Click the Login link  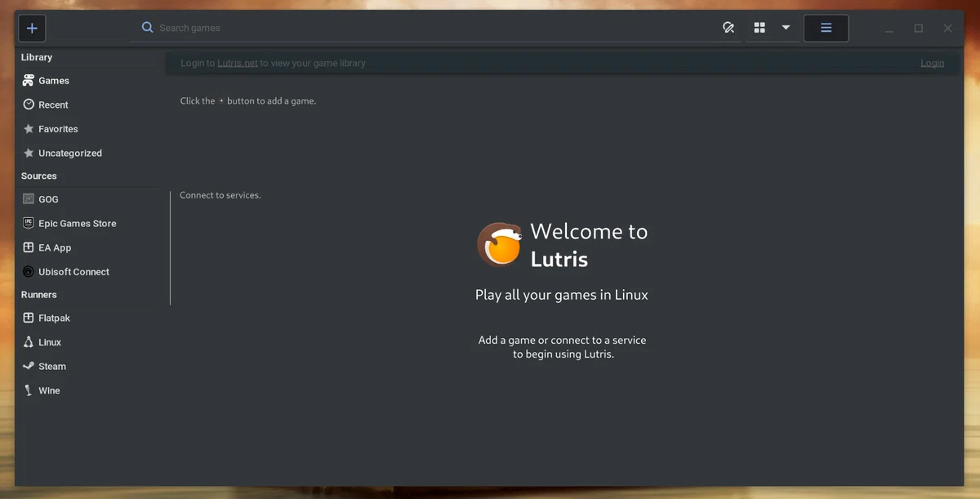(x=933, y=63)
